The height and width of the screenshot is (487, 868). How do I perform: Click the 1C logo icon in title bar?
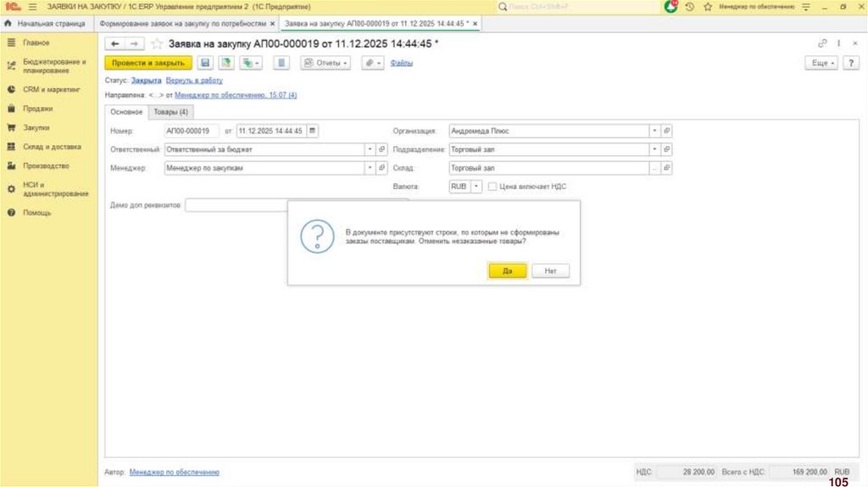pyautogui.click(x=12, y=7)
